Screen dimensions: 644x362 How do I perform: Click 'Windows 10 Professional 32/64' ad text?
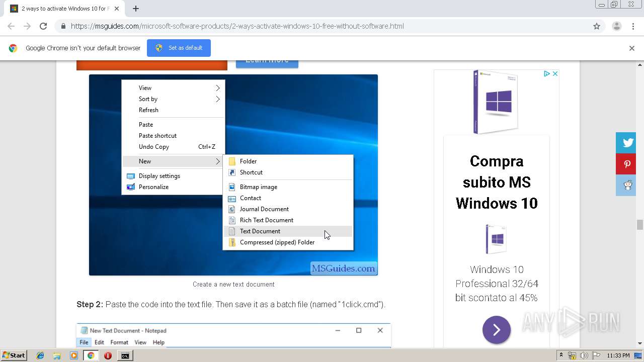[497, 284]
